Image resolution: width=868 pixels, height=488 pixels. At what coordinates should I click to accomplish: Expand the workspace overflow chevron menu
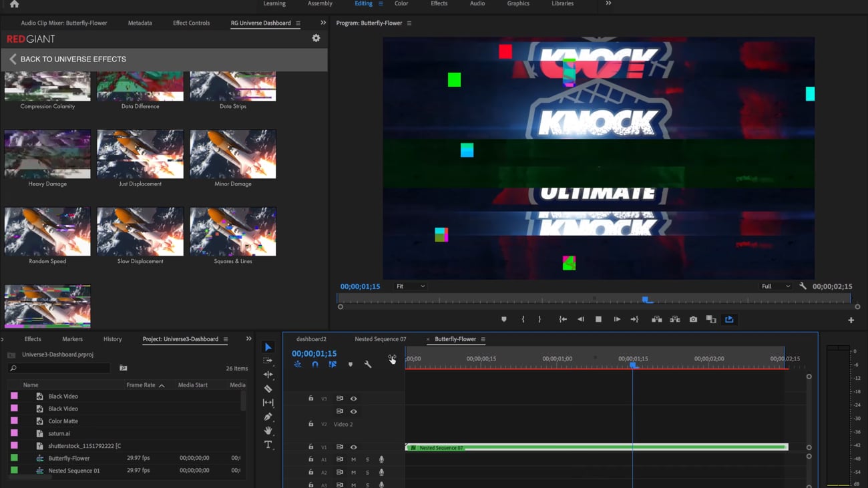pos(608,4)
